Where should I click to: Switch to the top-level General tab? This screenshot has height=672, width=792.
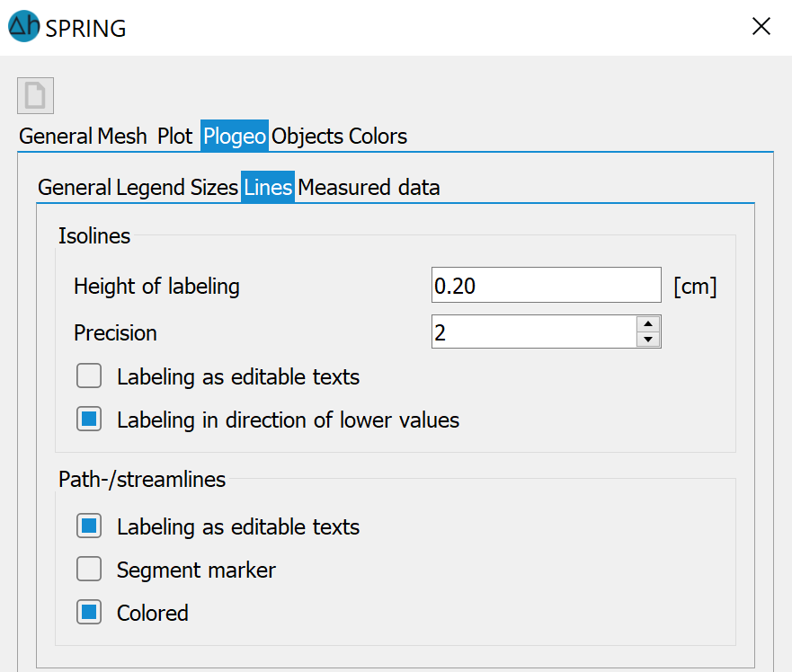click(56, 137)
